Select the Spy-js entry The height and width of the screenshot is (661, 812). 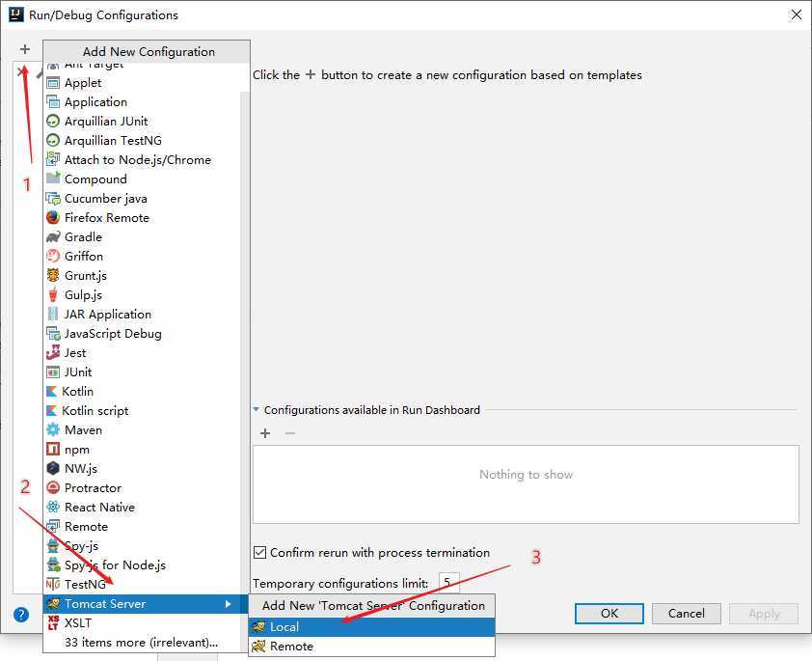click(143, 546)
